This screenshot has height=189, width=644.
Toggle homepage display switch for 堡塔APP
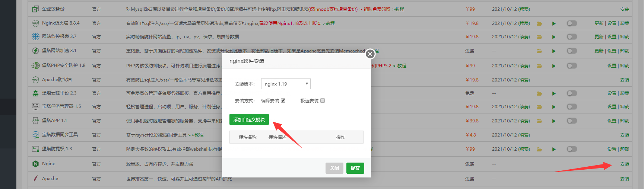(572, 121)
